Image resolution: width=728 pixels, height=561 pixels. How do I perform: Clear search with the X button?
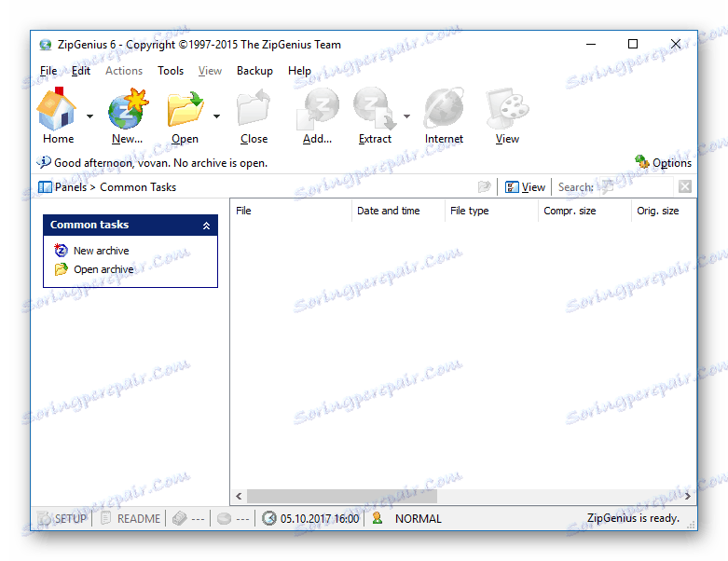tap(684, 186)
